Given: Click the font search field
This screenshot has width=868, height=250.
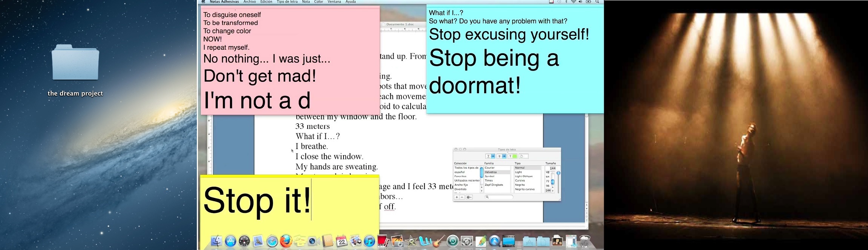Looking at the screenshot, I should coord(499,197).
